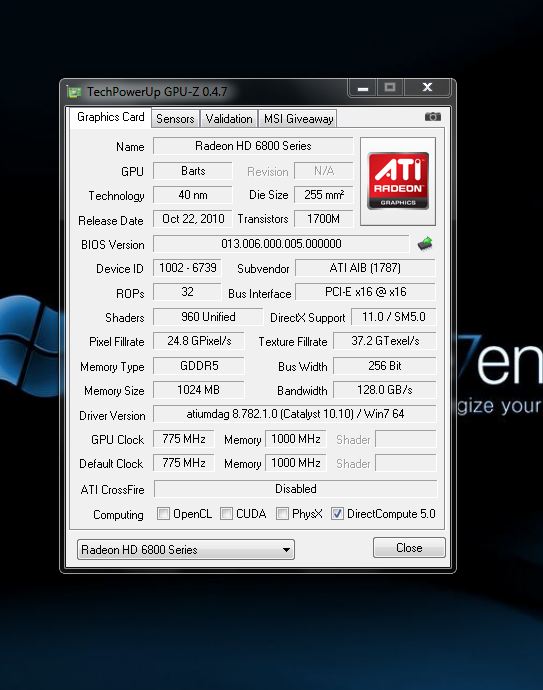Viewport: 543px width, 690px height.
Task: Click the Memory Type field GDDR5
Action: (198, 366)
